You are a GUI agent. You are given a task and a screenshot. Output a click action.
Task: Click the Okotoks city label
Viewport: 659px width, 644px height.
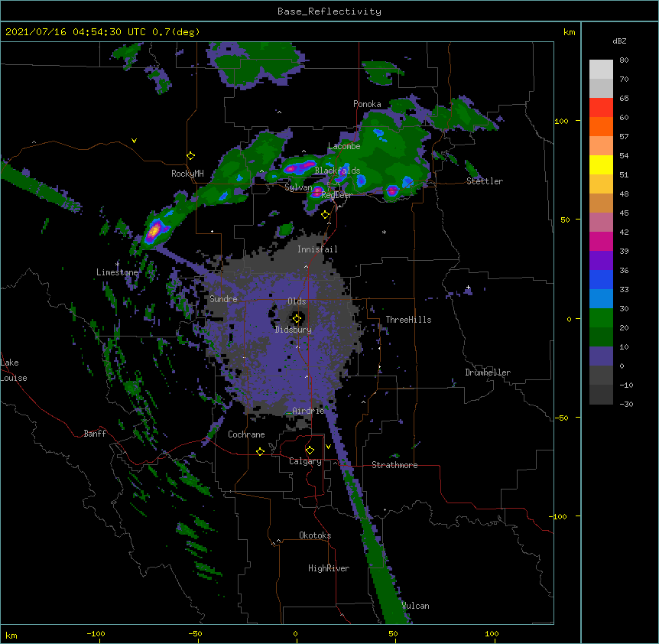(x=315, y=535)
